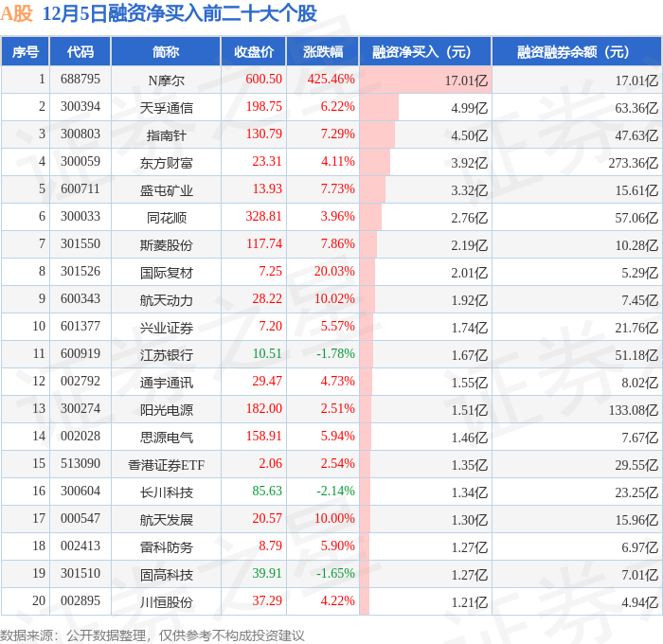Click the 1.92亿 net buy value
663x644 pixels.
click(x=470, y=300)
